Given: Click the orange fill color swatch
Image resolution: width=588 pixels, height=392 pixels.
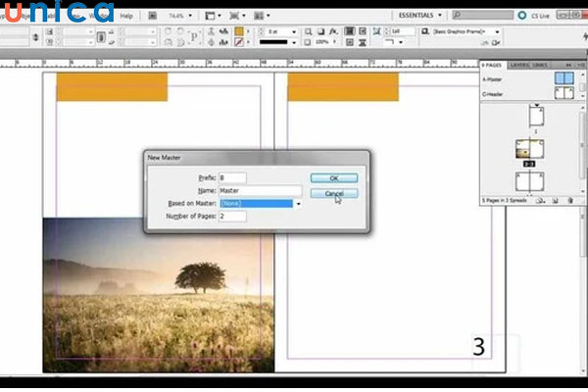Looking at the screenshot, I should point(239,31).
